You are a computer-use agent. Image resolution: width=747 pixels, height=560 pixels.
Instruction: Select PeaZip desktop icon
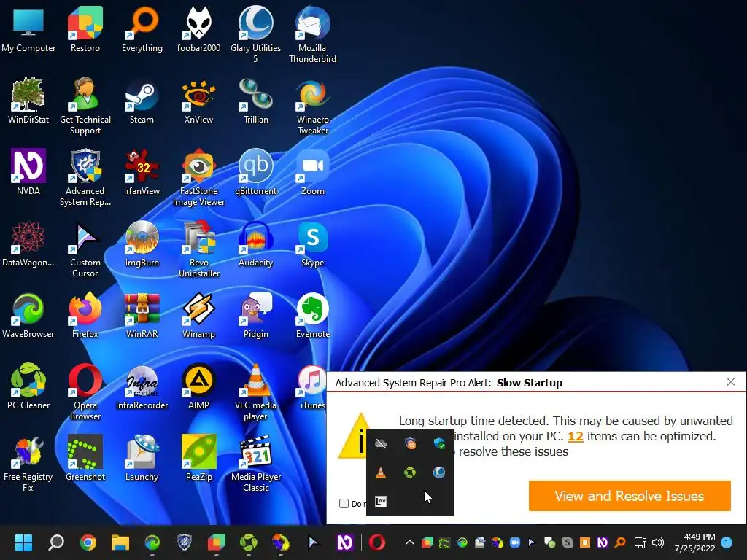pos(198,457)
